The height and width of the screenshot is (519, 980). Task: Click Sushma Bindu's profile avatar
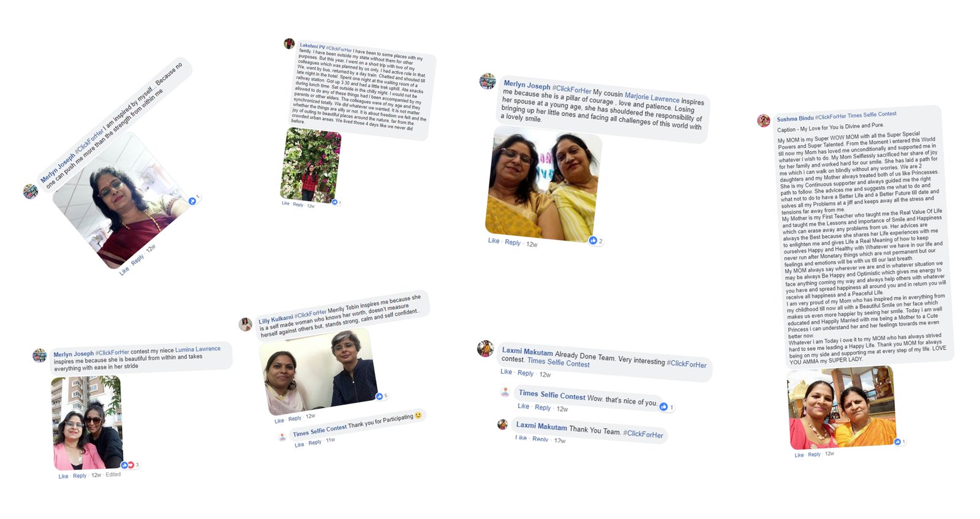coord(764,120)
